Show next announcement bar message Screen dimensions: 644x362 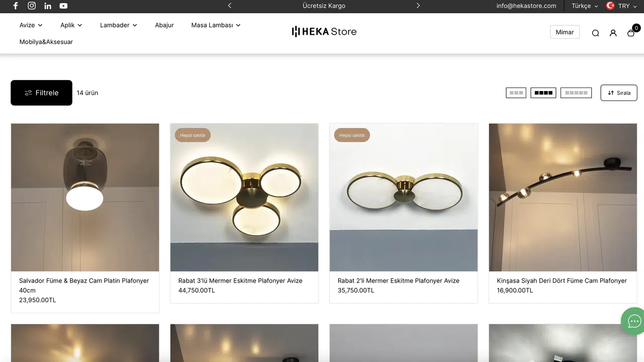[x=418, y=6]
